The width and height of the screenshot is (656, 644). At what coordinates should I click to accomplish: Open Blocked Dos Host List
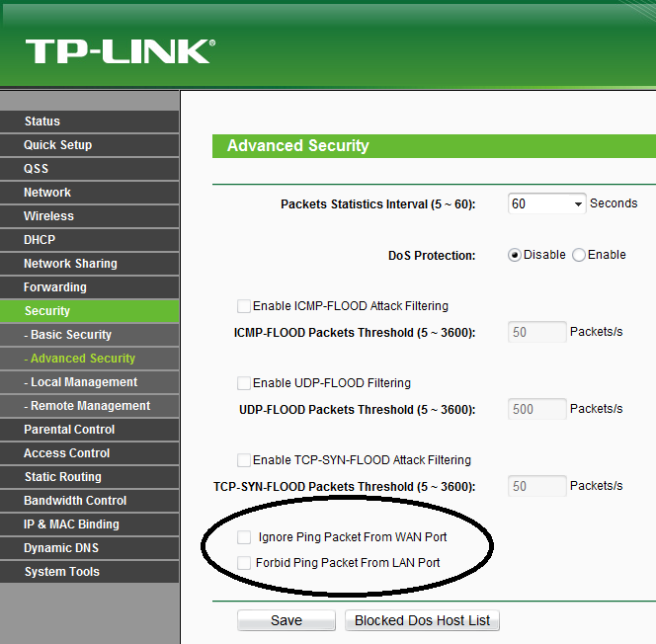pyautogui.click(x=422, y=620)
